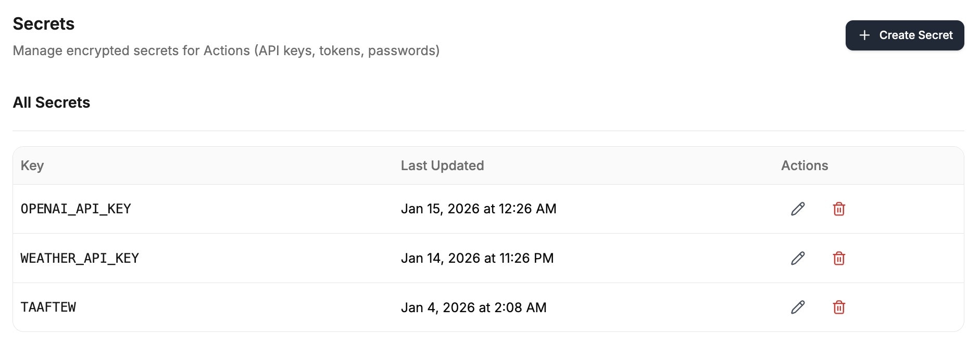Click the All Secrets section heading
This screenshot has height=359, width=980.
point(52,102)
